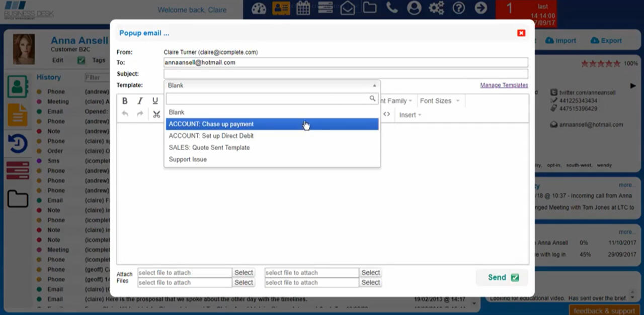Select the Phone icon in the top toolbar
Image resolution: width=644 pixels, height=315 pixels.
click(391, 9)
